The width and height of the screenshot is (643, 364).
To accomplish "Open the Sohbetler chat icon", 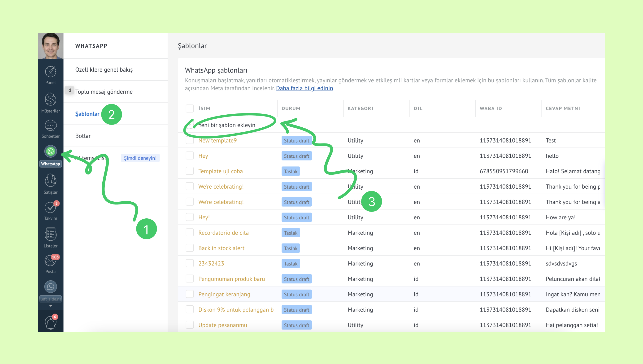I will tap(51, 126).
